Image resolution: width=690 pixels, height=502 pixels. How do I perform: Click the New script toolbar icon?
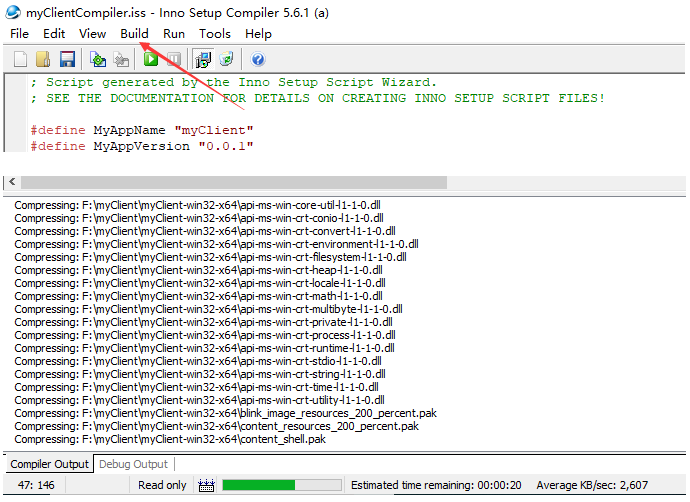pyautogui.click(x=20, y=59)
